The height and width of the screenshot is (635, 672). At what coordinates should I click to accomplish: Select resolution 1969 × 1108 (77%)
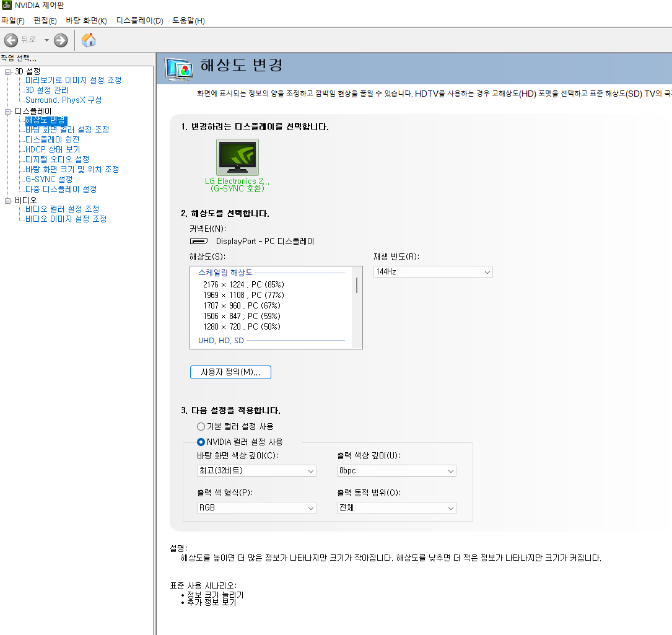click(243, 295)
